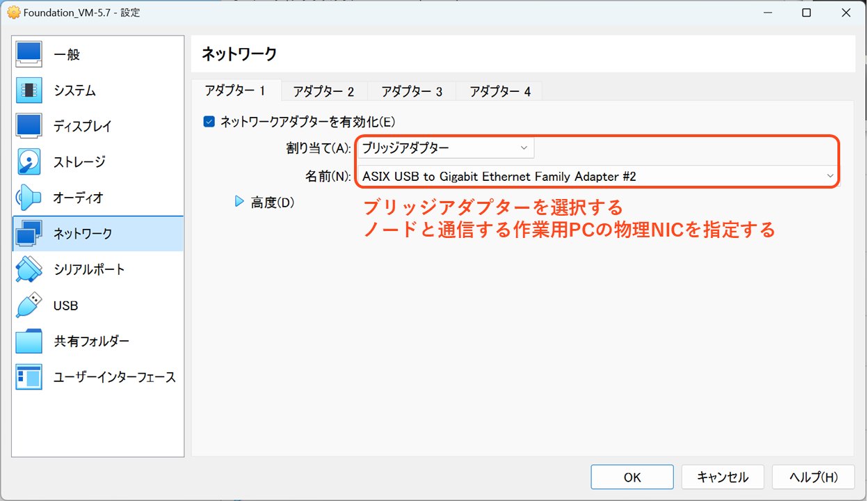This screenshot has height=501, width=868.
Task: Click the オーディオ label in sidebar
Action: tap(79, 198)
